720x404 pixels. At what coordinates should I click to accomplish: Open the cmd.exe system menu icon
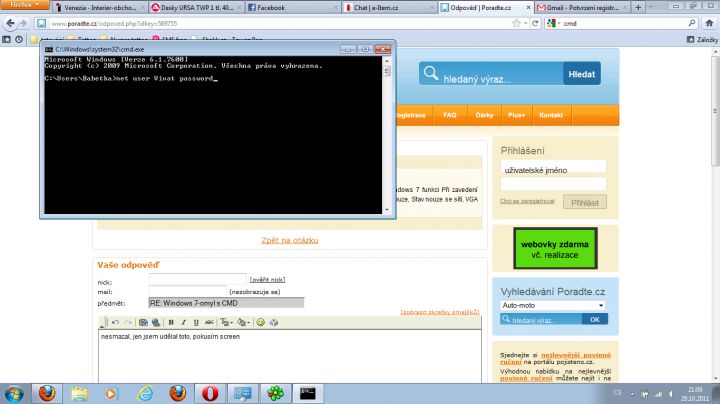(x=49, y=49)
